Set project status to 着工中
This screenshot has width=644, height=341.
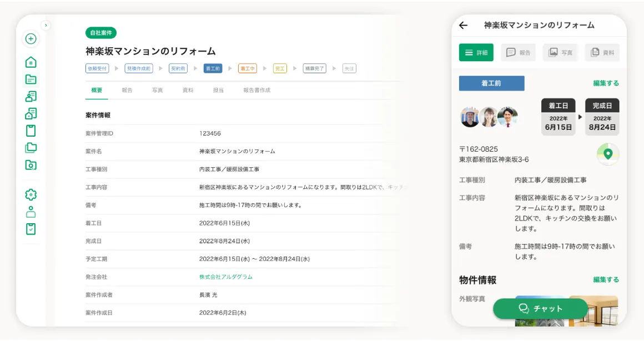pyautogui.click(x=248, y=68)
